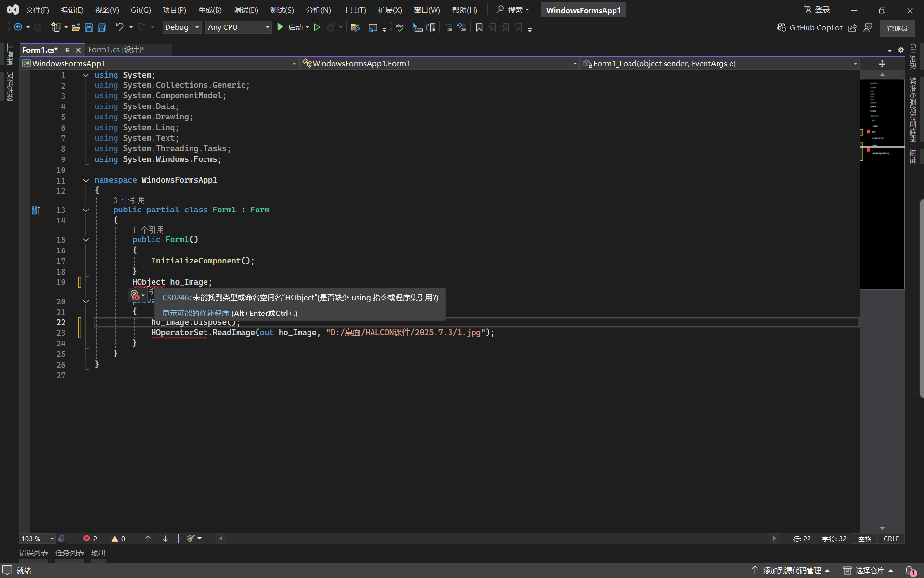Click the lightbulb error quick-action icon
Screen dimensions: 924x578
[135, 294]
